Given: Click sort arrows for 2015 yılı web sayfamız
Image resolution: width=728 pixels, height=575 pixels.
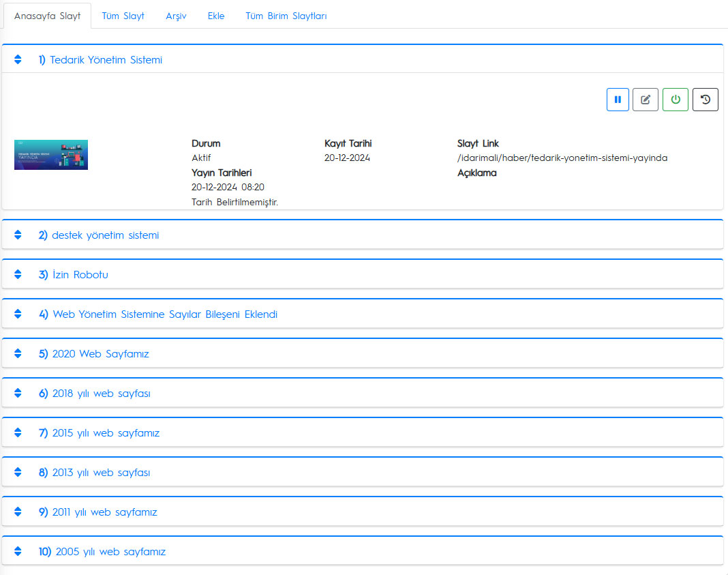Looking at the screenshot, I should (x=18, y=432).
